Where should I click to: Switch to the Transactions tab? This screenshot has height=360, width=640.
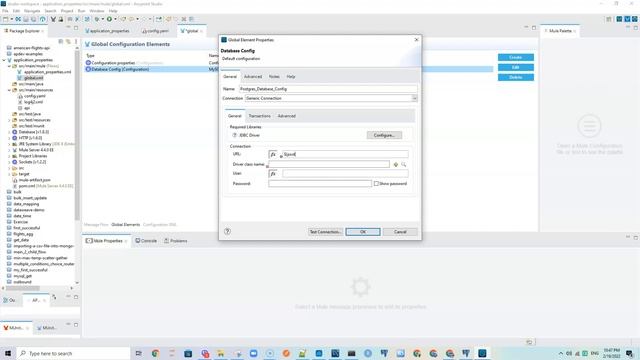260,116
